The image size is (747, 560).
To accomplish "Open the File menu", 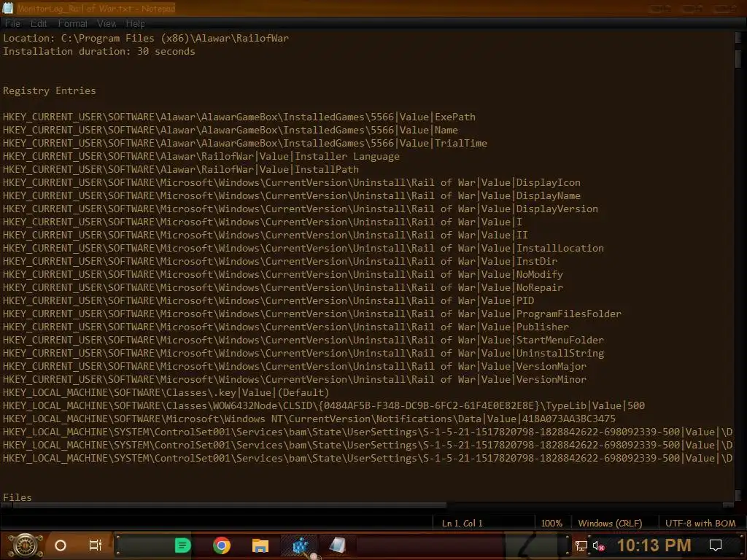I will [x=13, y=24].
